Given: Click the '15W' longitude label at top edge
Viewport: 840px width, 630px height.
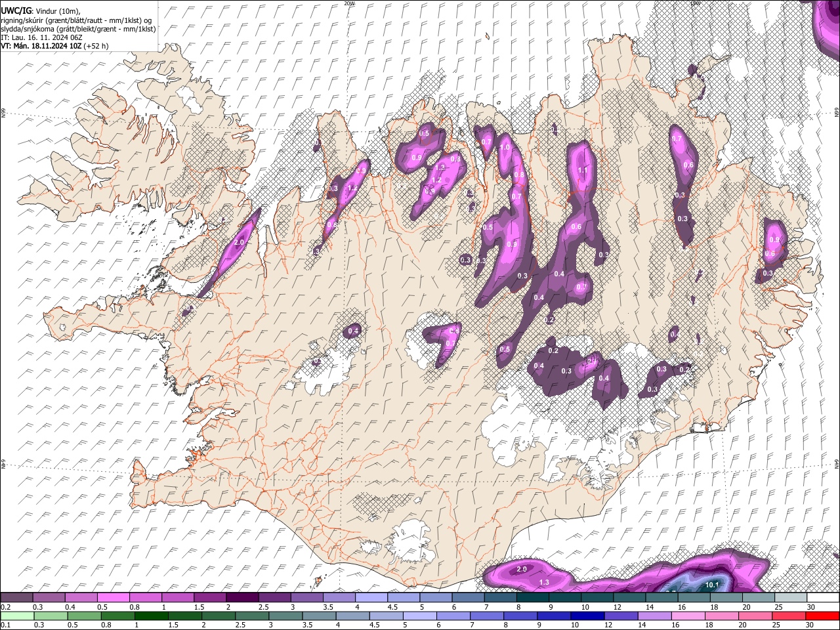Looking at the screenshot, I should click(696, 3).
